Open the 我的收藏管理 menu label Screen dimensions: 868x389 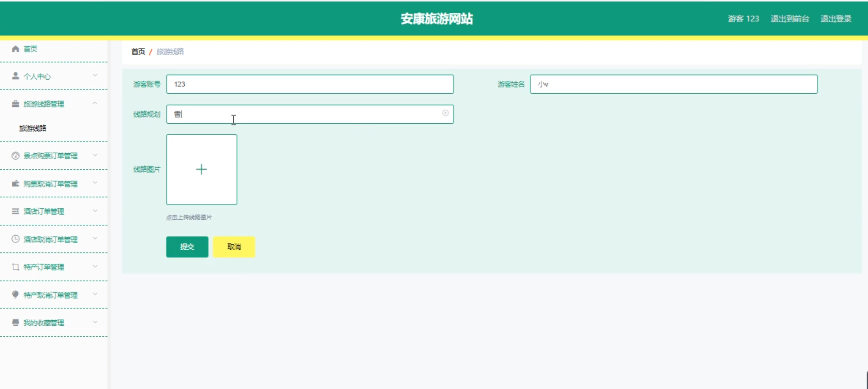tap(44, 323)
